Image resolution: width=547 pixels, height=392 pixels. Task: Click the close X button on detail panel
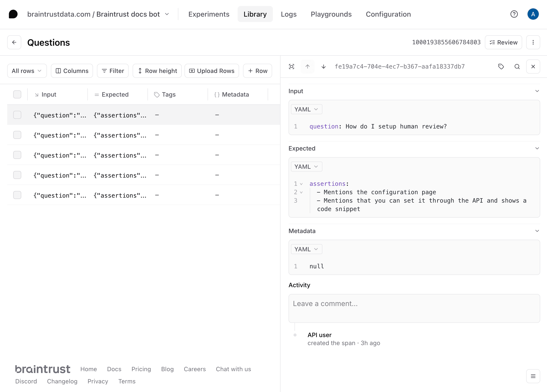click(x=533, y=66)
